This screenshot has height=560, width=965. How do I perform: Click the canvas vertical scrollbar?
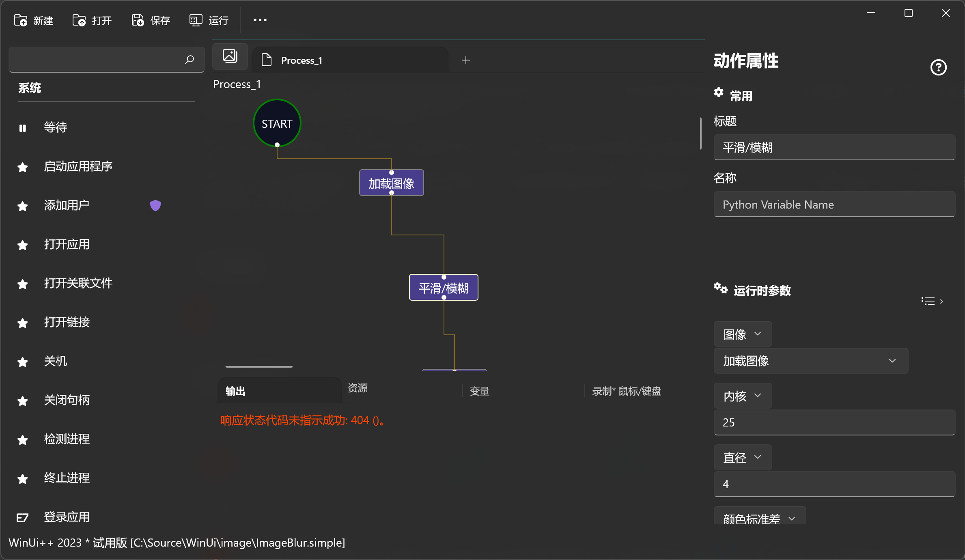[x=701, y=134]
